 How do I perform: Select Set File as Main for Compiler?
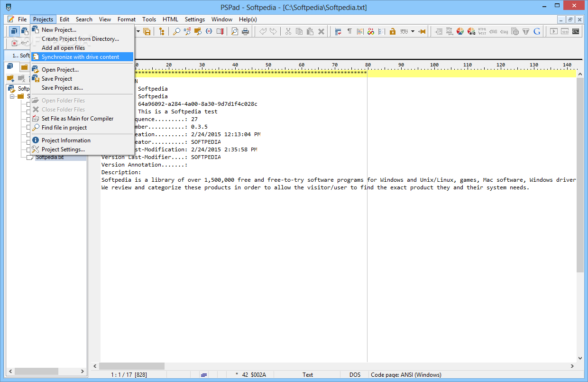click(83, 118)
